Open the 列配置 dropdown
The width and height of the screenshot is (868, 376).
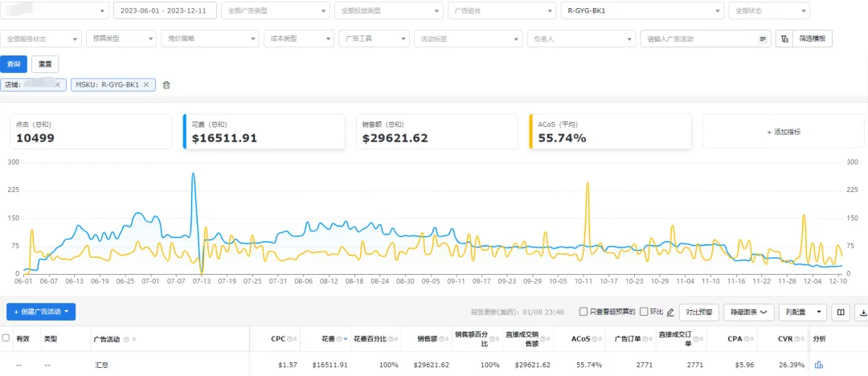(803, 313)
